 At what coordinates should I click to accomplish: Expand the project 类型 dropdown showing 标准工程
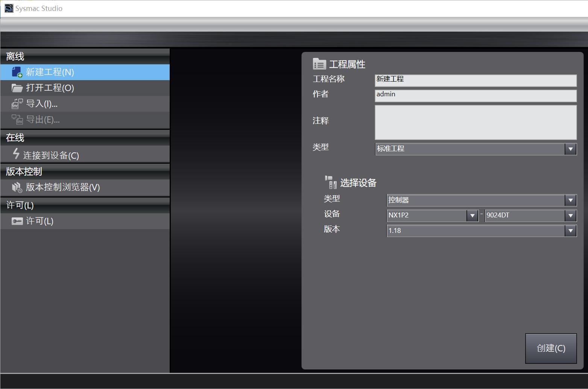(476, 149)
